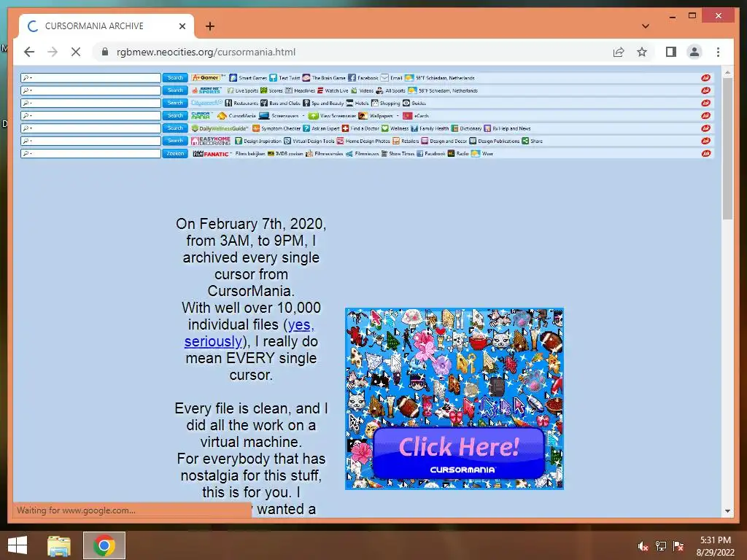Screen dimensions: 747x560
Task: Select Find a Doctor toolbar item
Action: pos(360,128)
